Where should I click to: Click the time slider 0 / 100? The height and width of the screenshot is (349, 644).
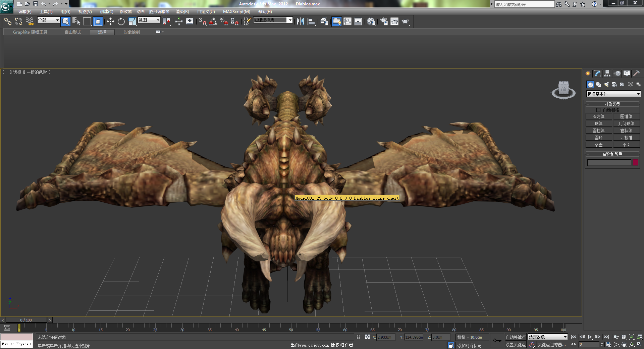26,320
